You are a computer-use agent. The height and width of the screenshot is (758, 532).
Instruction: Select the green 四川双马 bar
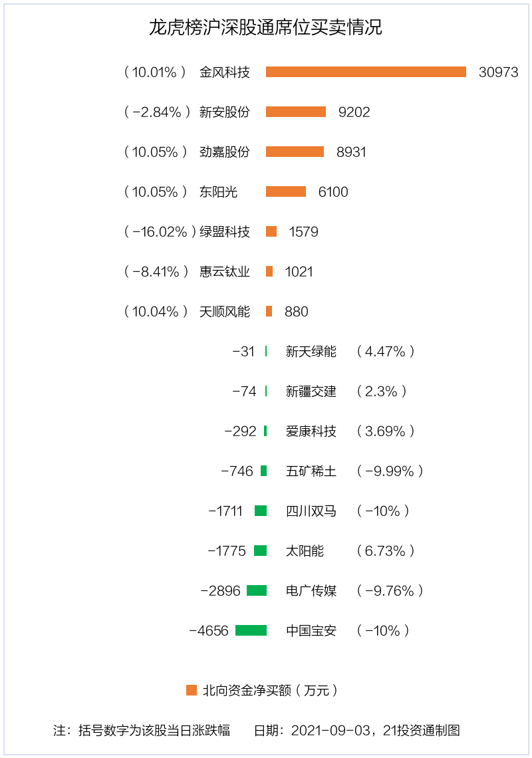point(261,511)
